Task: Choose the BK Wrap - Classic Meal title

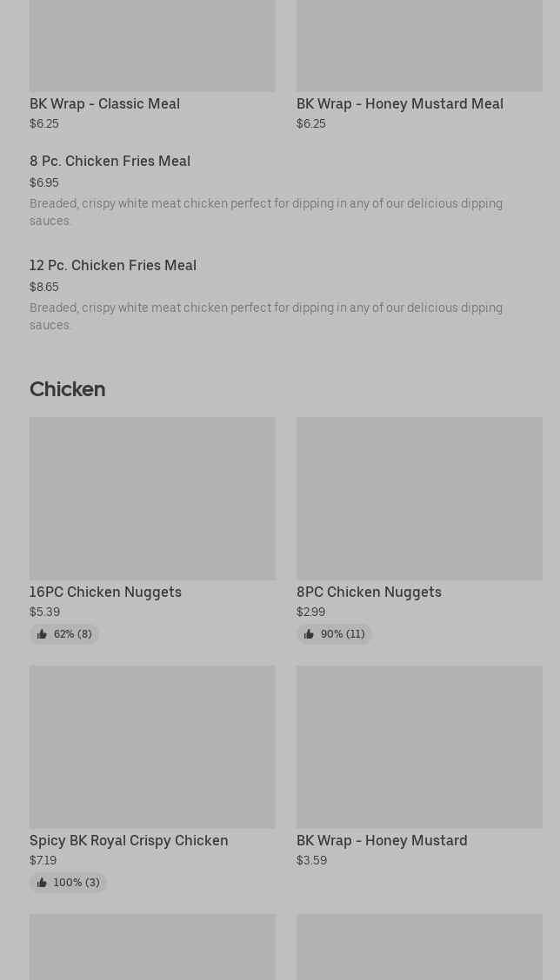Action: click(x=104, y=103)
